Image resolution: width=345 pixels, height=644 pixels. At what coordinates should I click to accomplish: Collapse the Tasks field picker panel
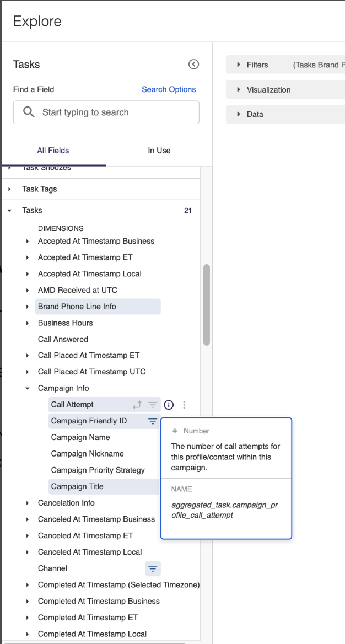[x=193, y=64]
